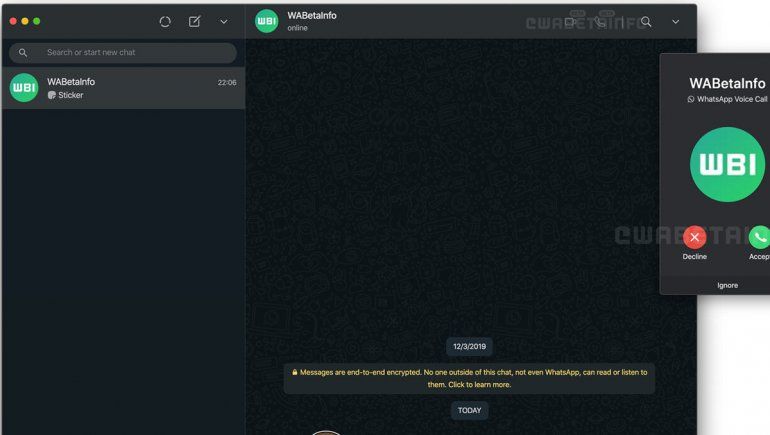Viewport: 770px width, 435px height.
Task: Start a voice call from chat header
Action: tap(600, 22)
